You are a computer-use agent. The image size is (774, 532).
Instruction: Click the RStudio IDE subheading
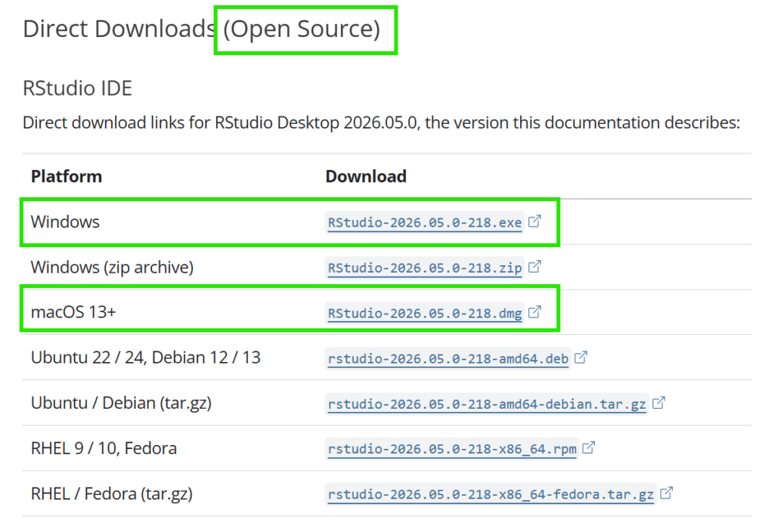coord(78,88)
